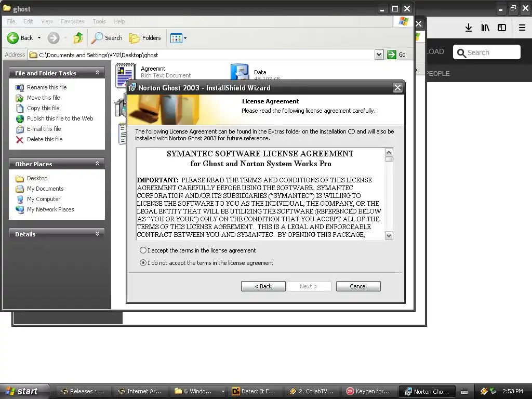Select I do not accept the terms radio

pyautogui.click(x=143, y=263)
